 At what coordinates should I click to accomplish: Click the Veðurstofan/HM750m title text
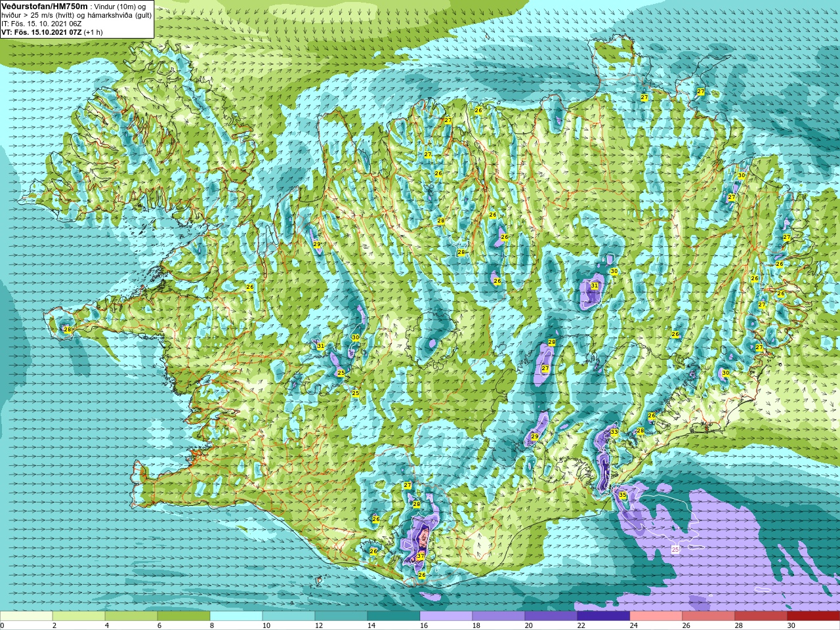(x=44, y=6)
